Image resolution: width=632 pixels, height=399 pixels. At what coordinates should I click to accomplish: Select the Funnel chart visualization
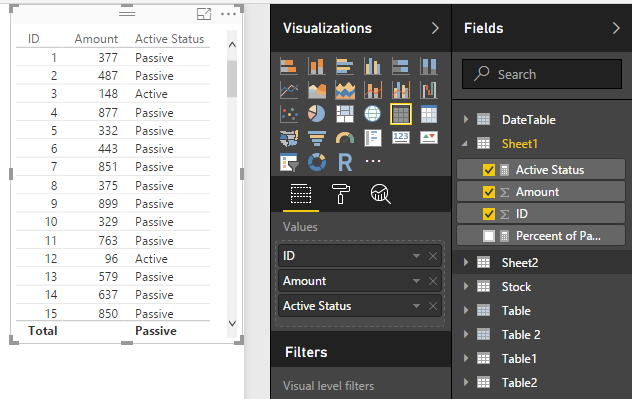[316, 138]
